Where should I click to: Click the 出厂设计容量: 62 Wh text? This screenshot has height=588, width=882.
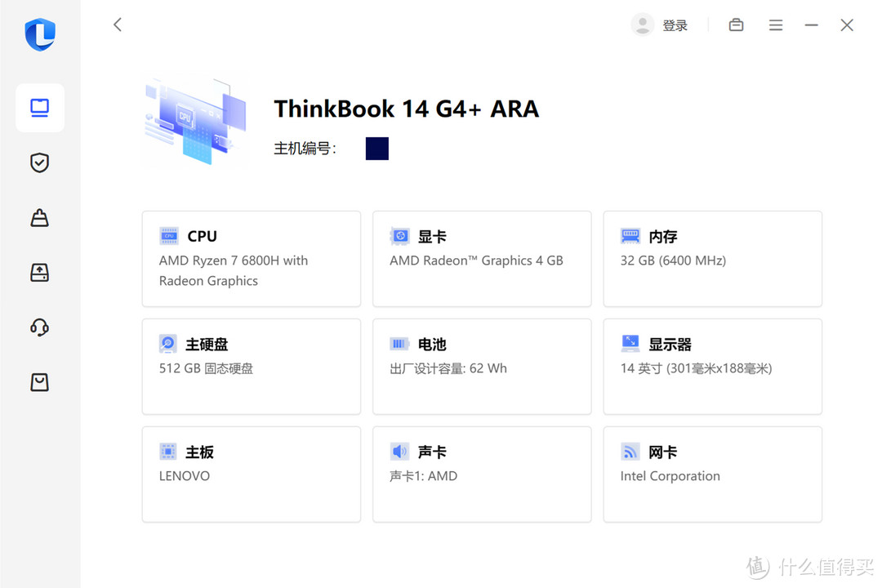(448, 368)
